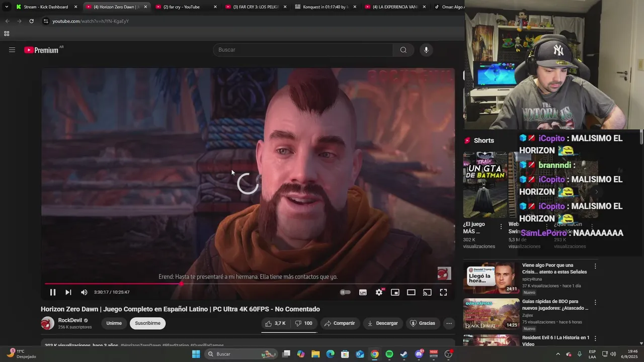Click the YouTube search magnifier button
Viewport: 644px width, 362px height.
404,50
